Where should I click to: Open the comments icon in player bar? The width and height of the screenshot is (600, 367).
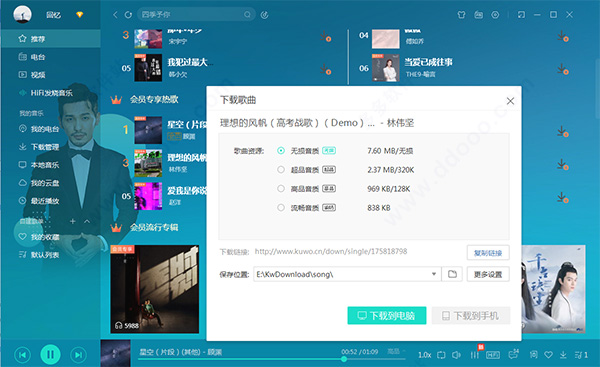pos(514,354)
